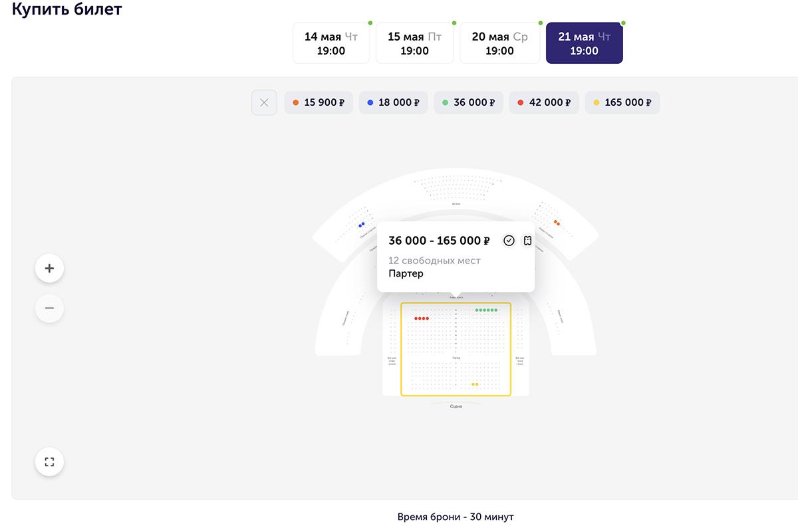The height and width of the screenshot is (532, 798).
Task: Select an orange seat on the right balcony
Action: tap(555, 221)
